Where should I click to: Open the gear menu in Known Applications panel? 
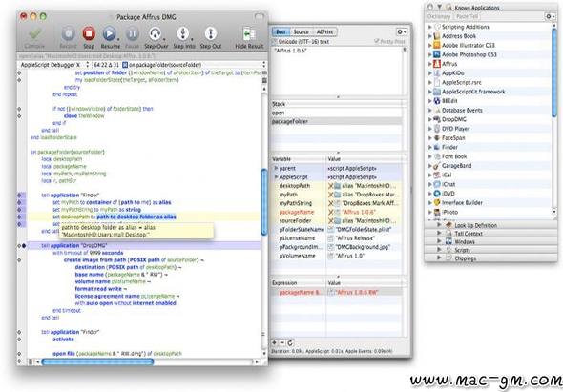coord(550,16)
